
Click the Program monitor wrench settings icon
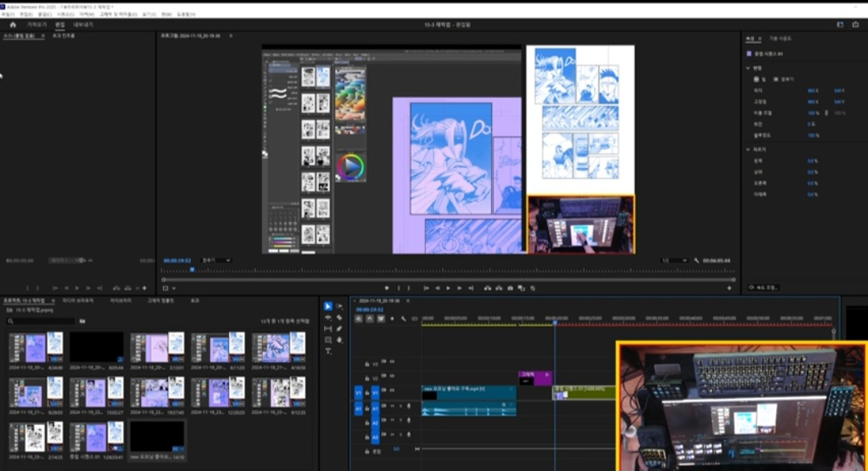[696, 260]
